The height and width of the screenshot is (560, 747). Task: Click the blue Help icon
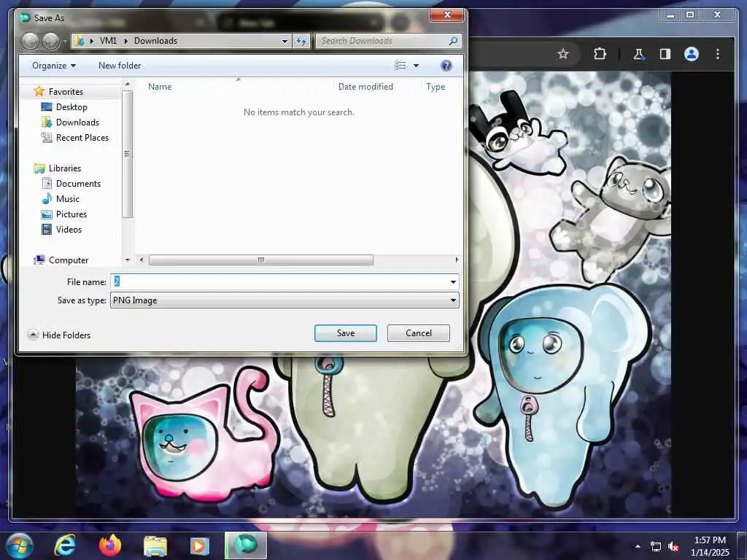446,66
